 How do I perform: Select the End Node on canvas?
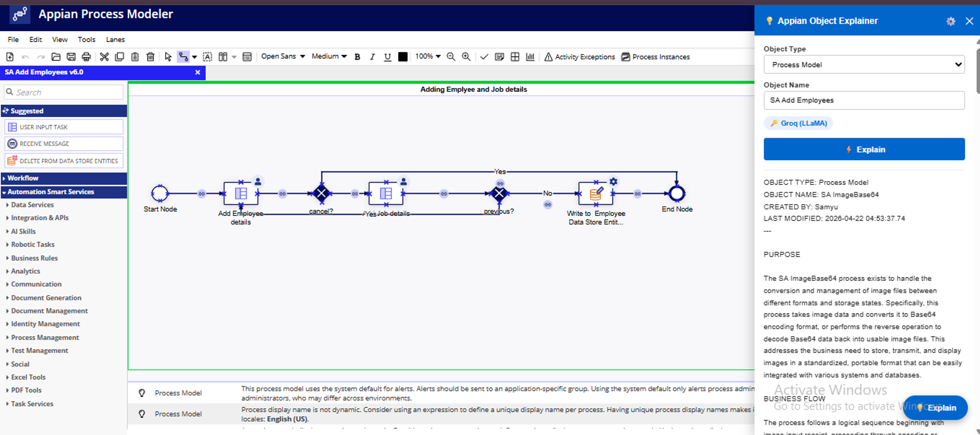point(676,193)
